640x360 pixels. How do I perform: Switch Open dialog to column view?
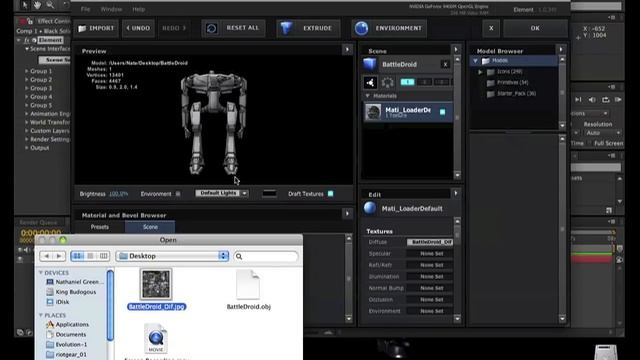[x=103, y=256]
